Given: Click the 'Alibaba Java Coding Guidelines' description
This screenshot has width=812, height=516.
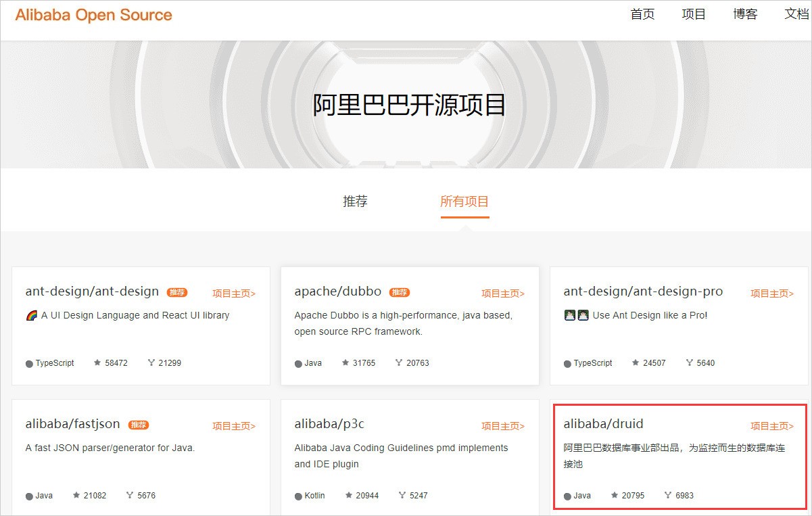Looking at the screenshot, I should 401,456.
